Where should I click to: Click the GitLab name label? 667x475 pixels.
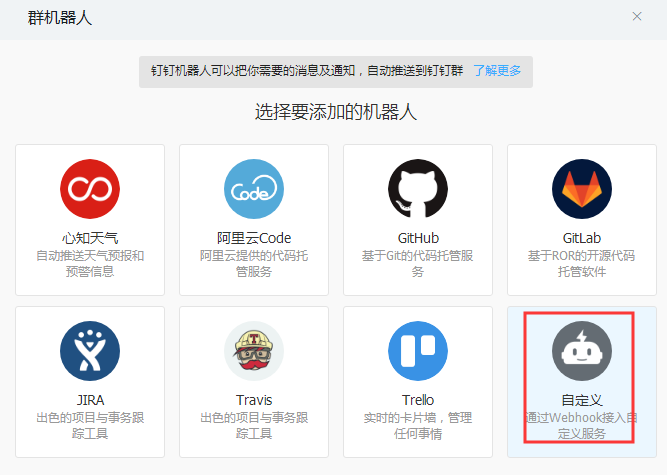(x=582, y=238)
